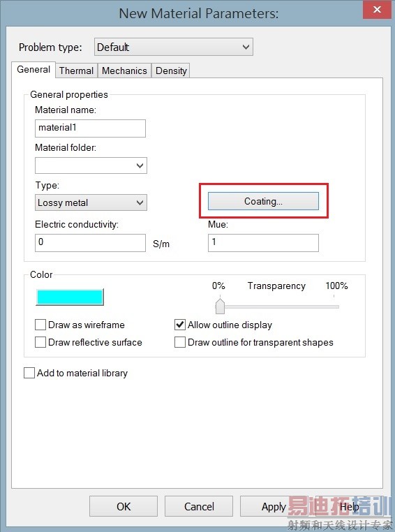This screenshot has height=532, width=395.
Task: Click the Mue value field
Action: (263, 242)
